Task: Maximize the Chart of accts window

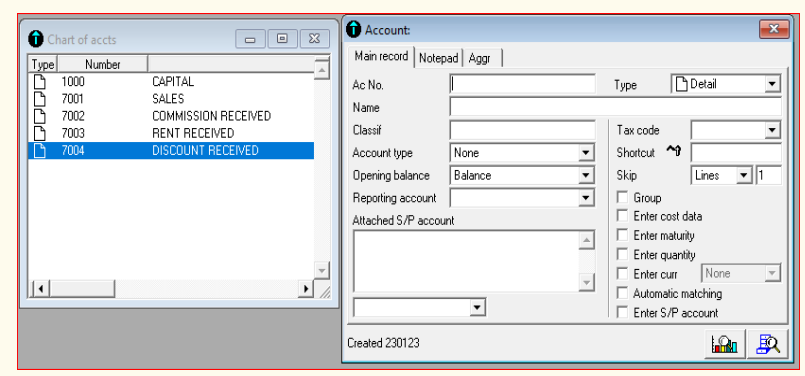Action: (x=282, y=39)
